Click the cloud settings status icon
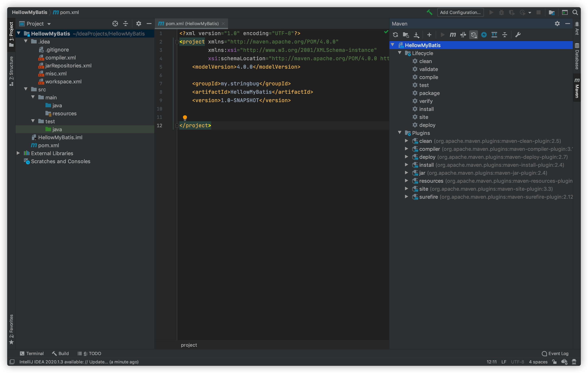 564,362
